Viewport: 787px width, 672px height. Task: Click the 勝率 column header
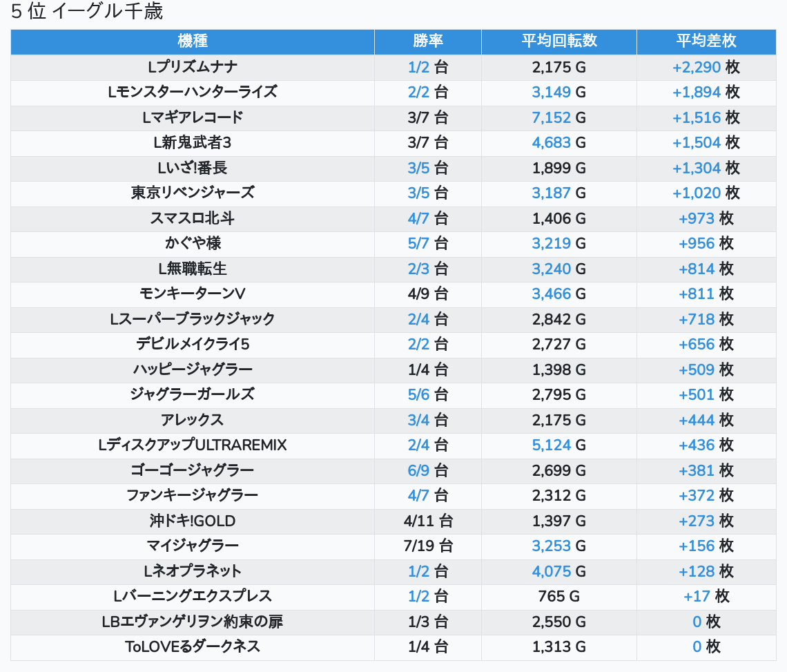pos(427,41)
